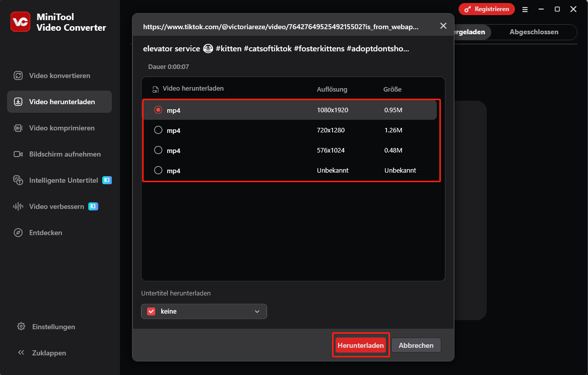This screenshot has width=588, height=375.
Task: Click the MiniTool Video Converter logo icon
Action: coord(20,22)
